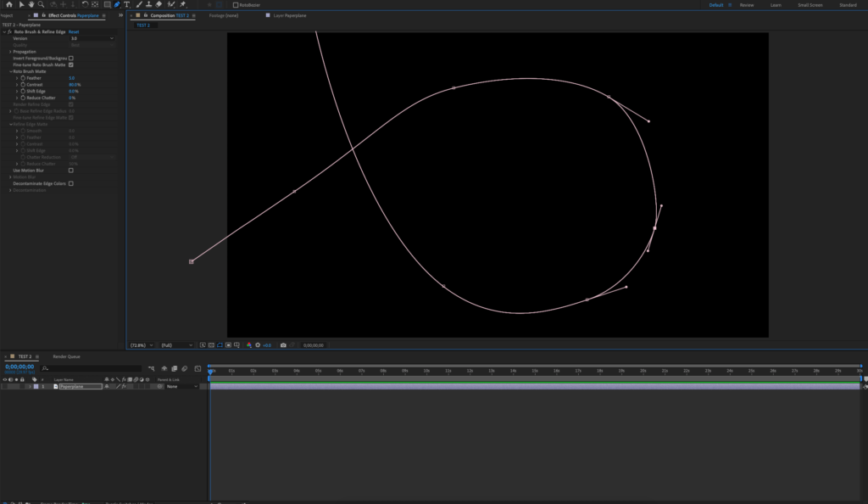Activate the Eraser tool
The width and height of the screenshot is (868, 504).
(x=159, y=4)
